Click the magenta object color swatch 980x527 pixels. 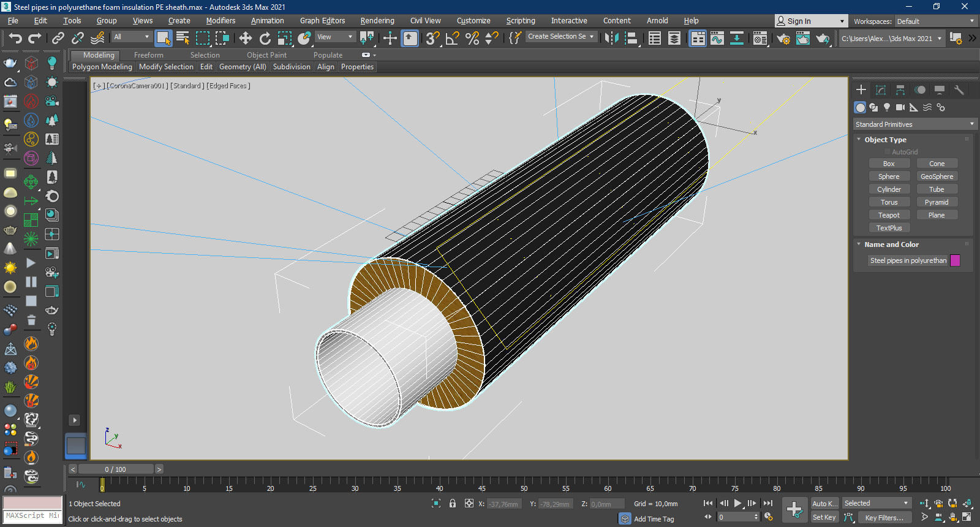point(955,260)
